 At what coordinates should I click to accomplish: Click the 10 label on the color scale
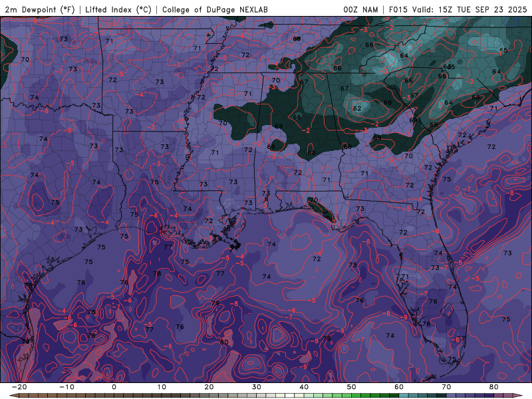[x=162, y=387]
